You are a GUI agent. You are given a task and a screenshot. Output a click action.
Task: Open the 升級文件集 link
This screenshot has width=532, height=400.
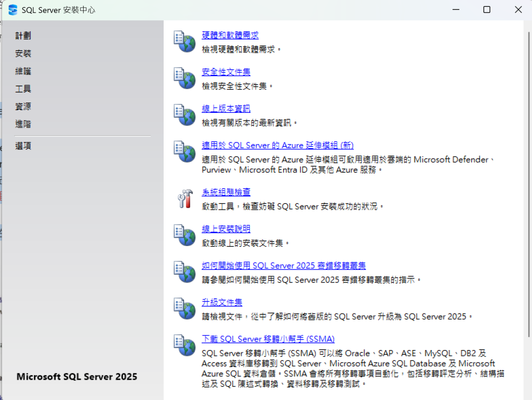tap(222, 302)
